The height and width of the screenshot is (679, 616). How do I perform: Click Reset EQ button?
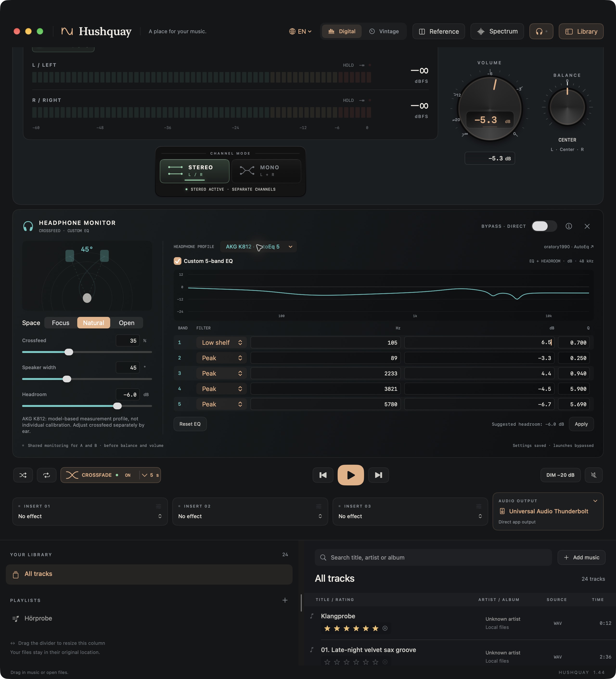tap(190, 424)
